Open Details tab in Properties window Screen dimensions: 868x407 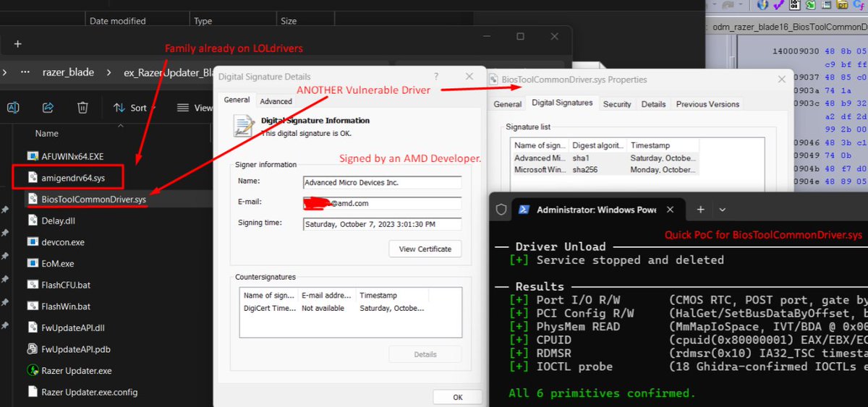click(x=653, y=104)
